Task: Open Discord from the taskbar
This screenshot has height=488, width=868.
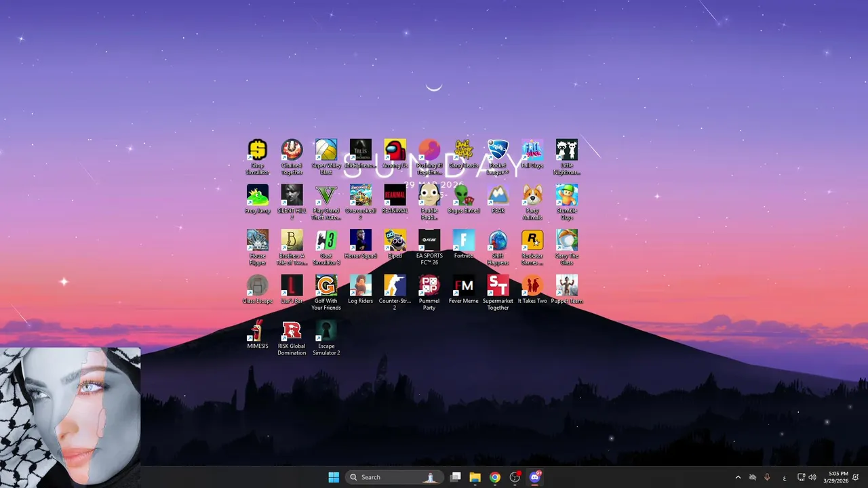Action: [534, 477]
